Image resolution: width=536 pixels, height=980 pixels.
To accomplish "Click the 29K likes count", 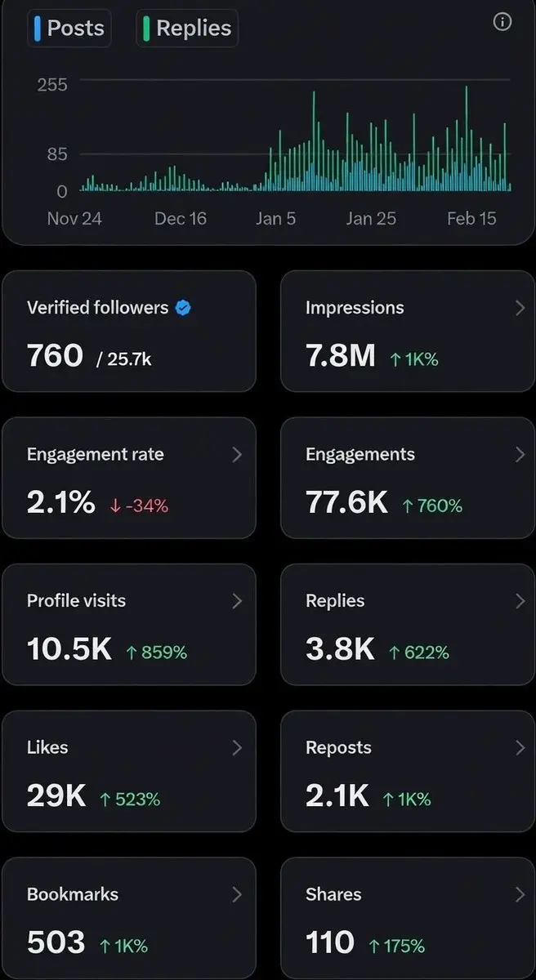I will point(56,796).
